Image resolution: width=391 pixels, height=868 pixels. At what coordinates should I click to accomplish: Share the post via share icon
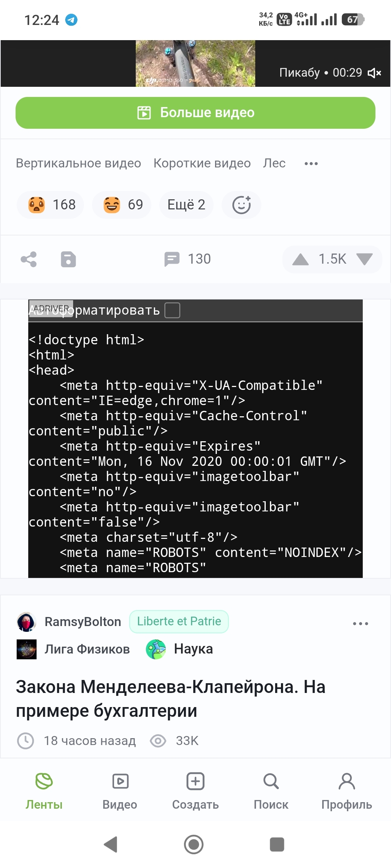(29, 259)
